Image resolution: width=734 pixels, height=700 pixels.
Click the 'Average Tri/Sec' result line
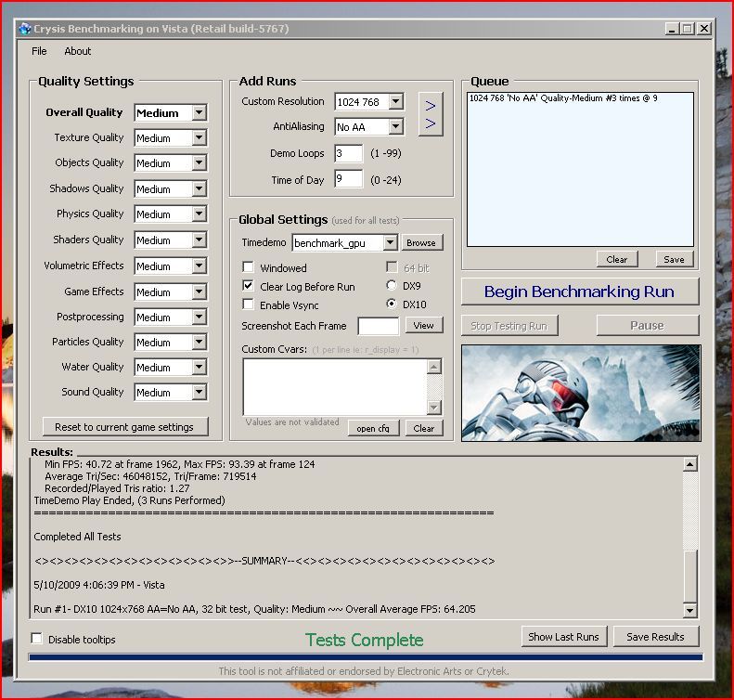150,476
